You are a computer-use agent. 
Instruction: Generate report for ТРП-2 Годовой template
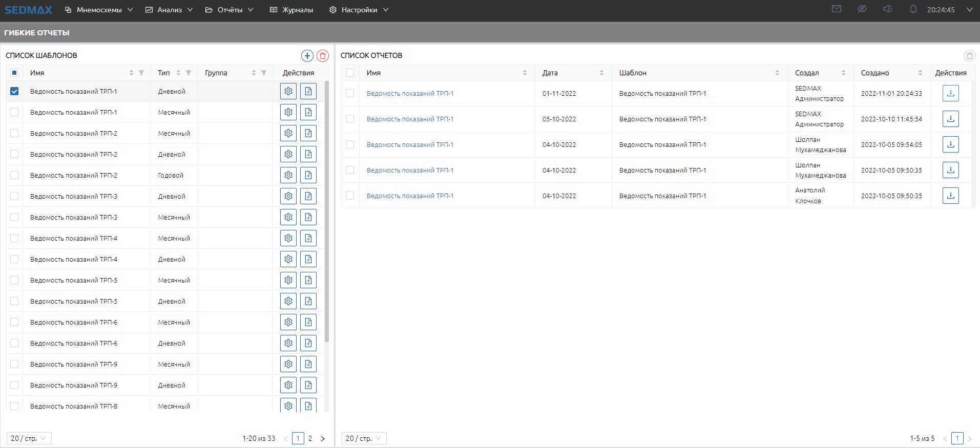tap(308, 175)
